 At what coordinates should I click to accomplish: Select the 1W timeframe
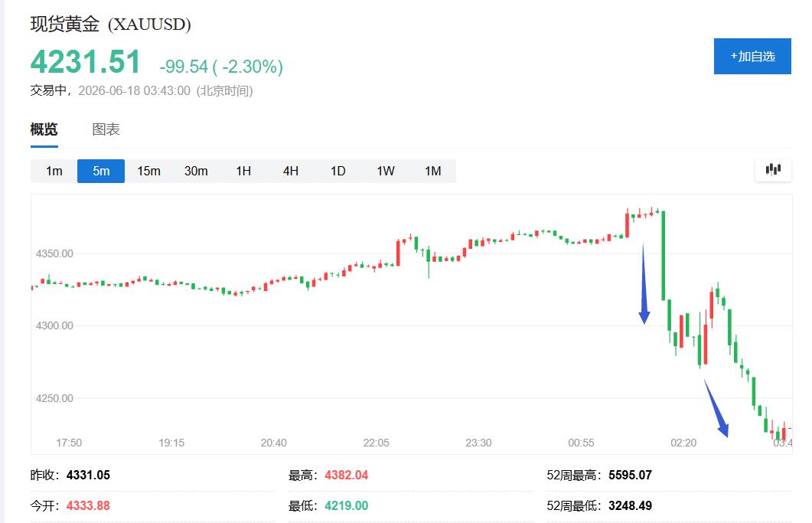385,171
